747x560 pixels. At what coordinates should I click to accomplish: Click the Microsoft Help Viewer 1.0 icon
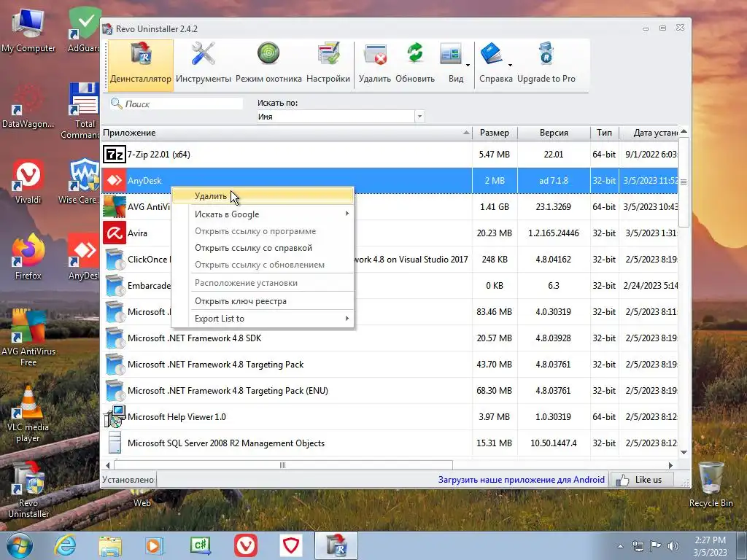pos(115,416)
